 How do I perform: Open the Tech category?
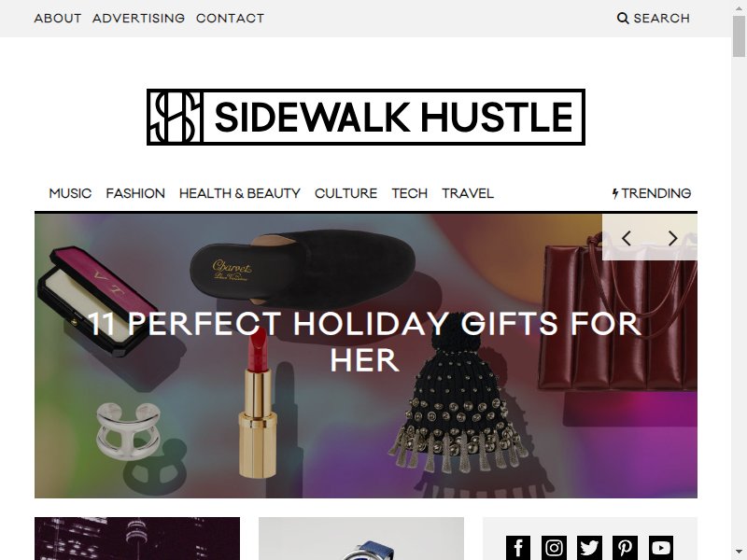tap(410, 193)
